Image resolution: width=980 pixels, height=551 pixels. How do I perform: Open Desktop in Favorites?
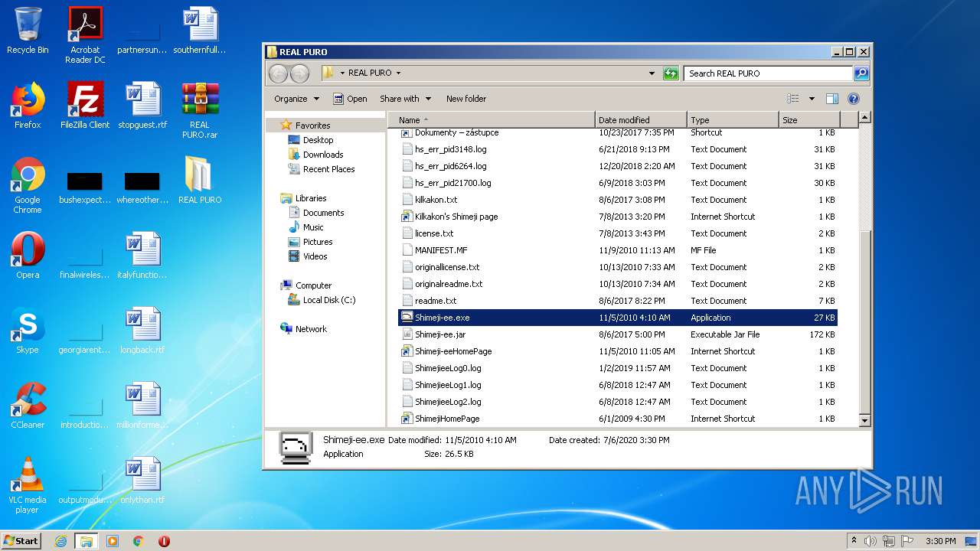coord(318,140)
